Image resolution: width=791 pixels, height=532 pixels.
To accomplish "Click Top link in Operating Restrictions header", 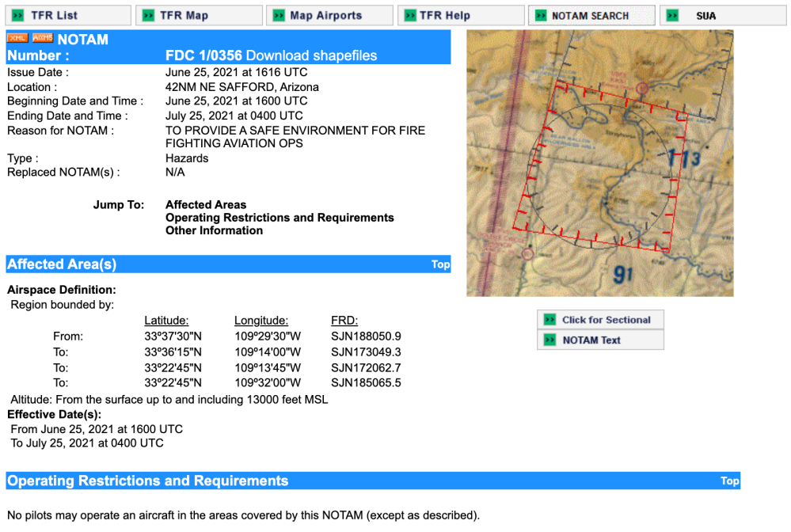I will [729, 481].
